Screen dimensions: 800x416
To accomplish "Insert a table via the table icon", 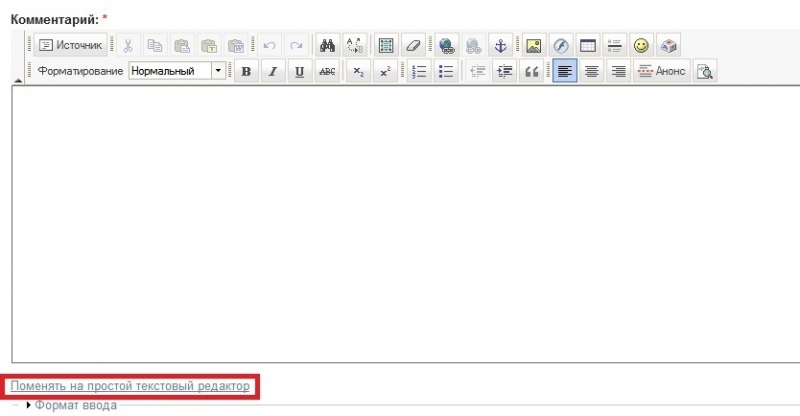I will click(588, 45).
